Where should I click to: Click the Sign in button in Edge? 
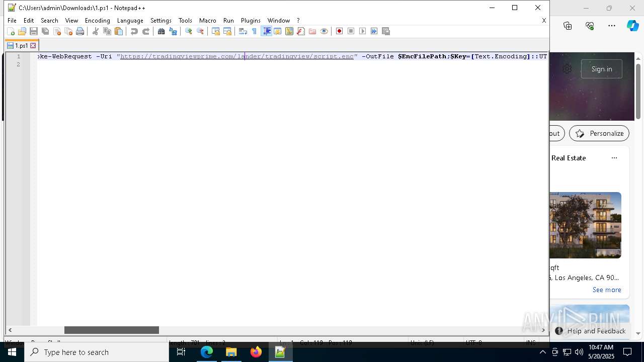[x=602, y=69]
